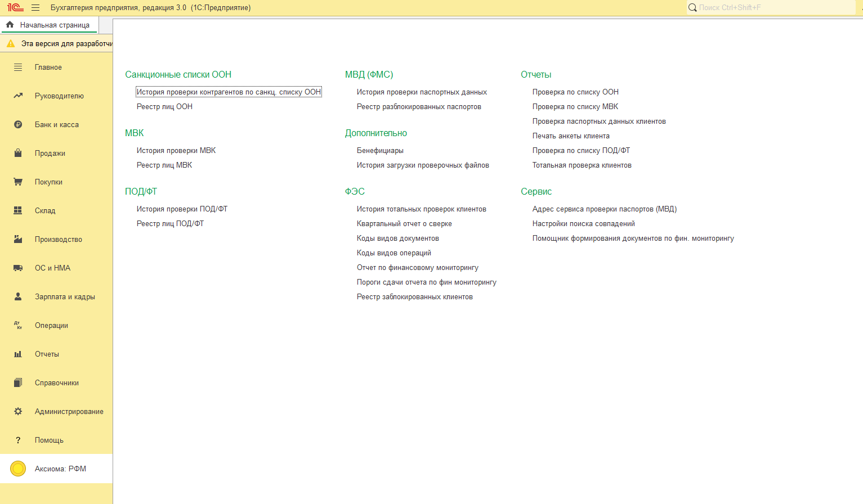Open Реестр разблокированных паспортов
Screen dimensions: 863x504
click(419, 106)
